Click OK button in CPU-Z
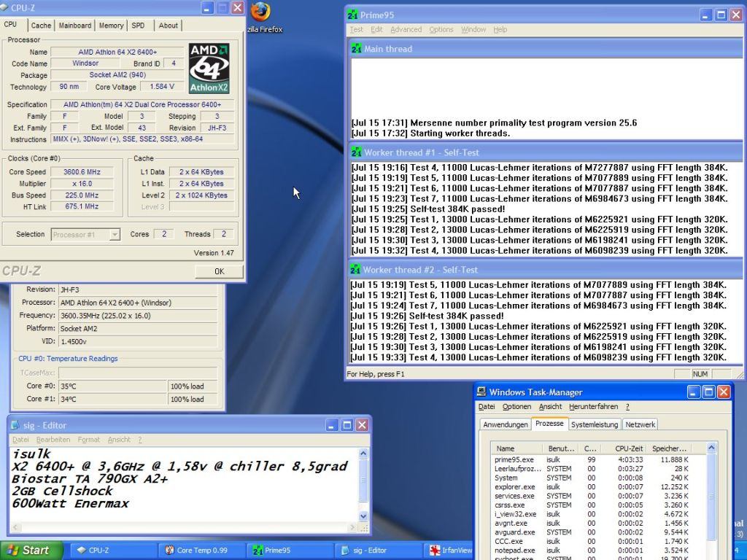 click(219, 271)
